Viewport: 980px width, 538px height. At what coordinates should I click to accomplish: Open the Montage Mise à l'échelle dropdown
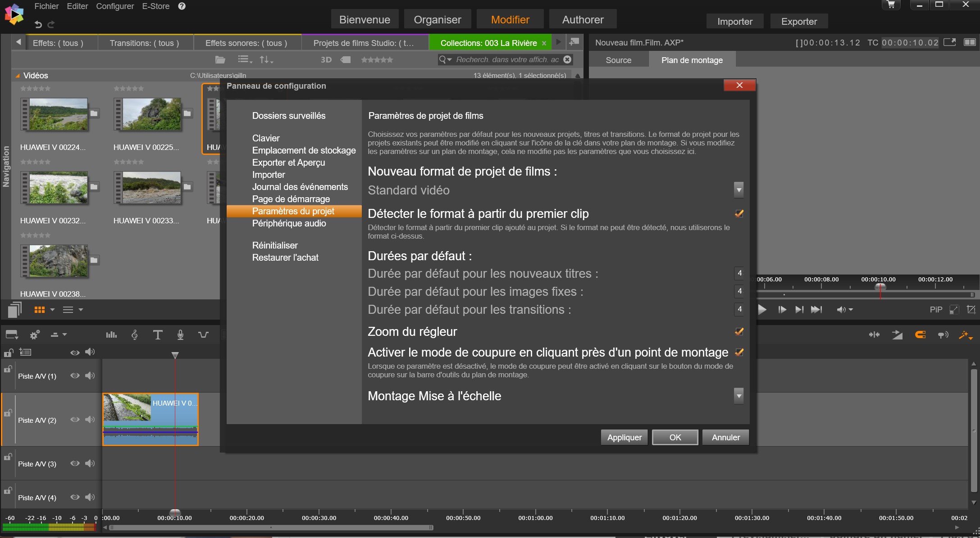point(738,396)
